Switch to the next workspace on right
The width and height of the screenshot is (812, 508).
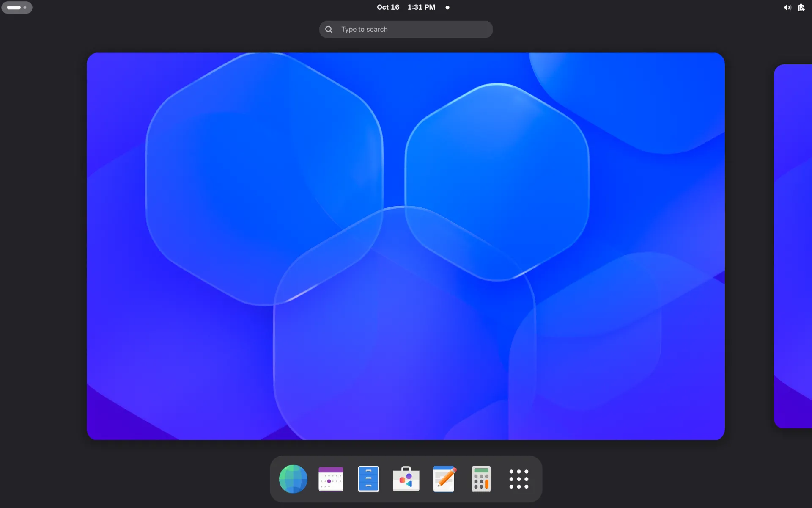click(x=793, y=246)
